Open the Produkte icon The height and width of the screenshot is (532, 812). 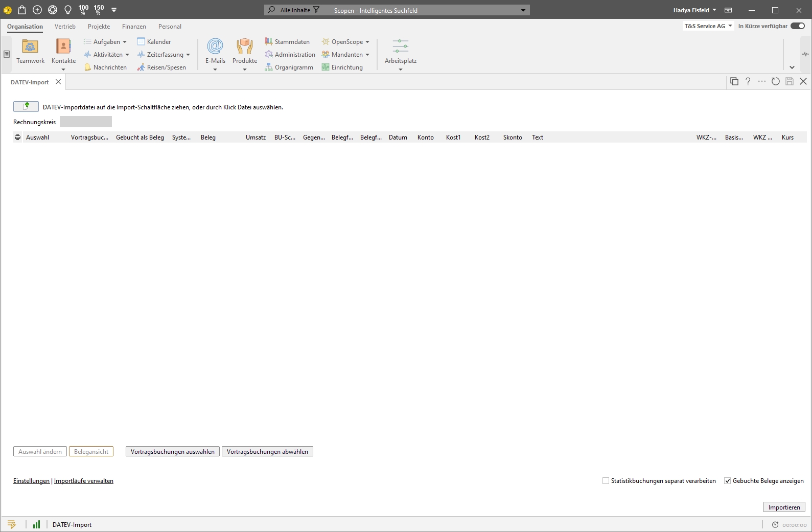245,47
